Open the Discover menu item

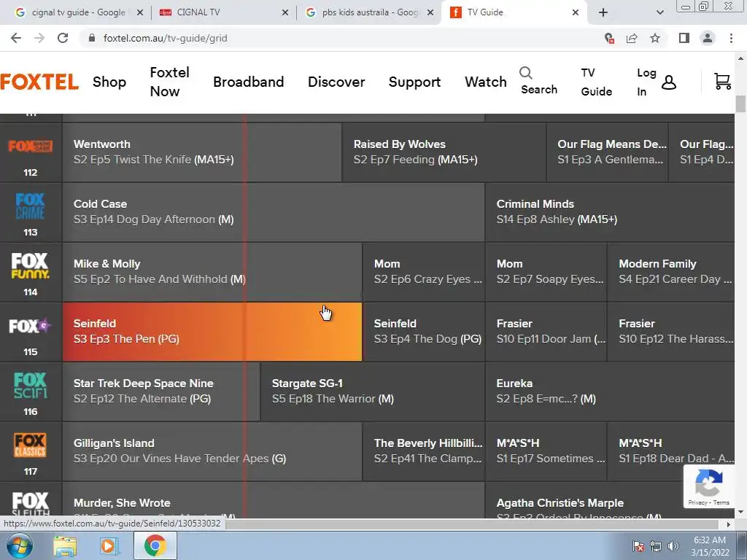[x=336, y=82]
